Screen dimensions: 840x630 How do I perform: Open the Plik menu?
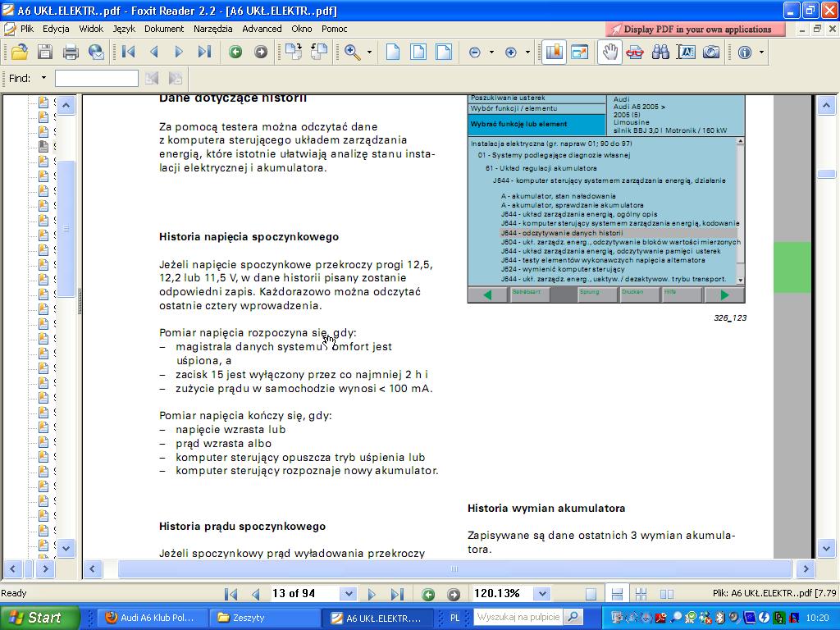27,29
